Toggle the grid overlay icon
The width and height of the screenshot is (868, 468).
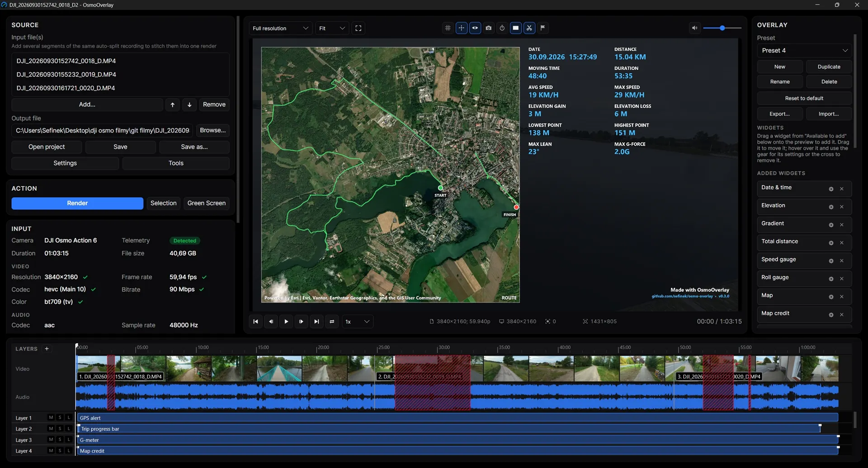click(448, 28)
